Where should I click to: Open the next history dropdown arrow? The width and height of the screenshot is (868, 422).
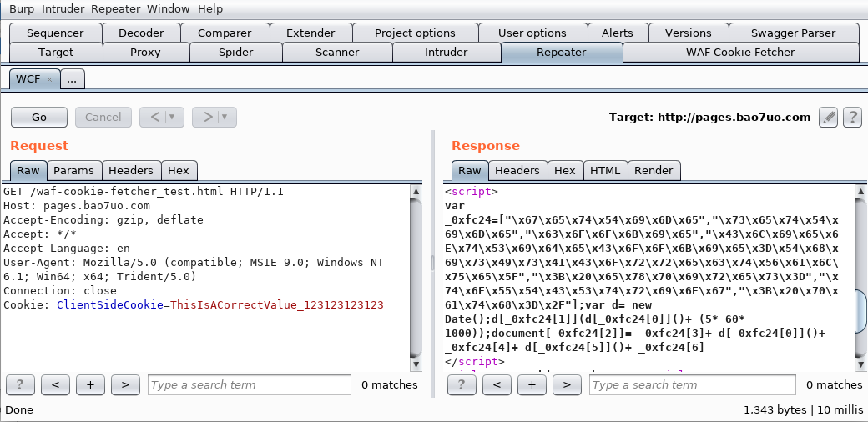point(225,118)
